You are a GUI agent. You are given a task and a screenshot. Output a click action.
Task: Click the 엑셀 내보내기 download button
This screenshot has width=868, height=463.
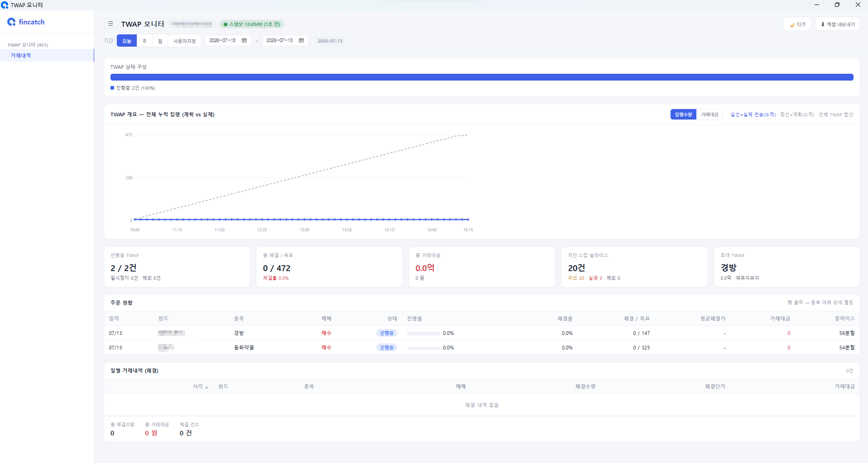[838, 24]
